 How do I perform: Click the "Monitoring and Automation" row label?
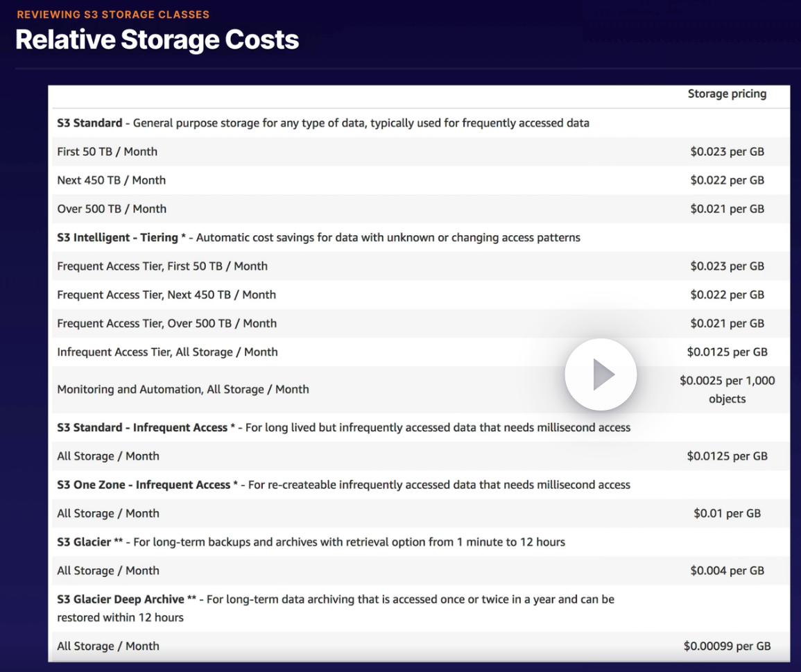coord(183,389)
